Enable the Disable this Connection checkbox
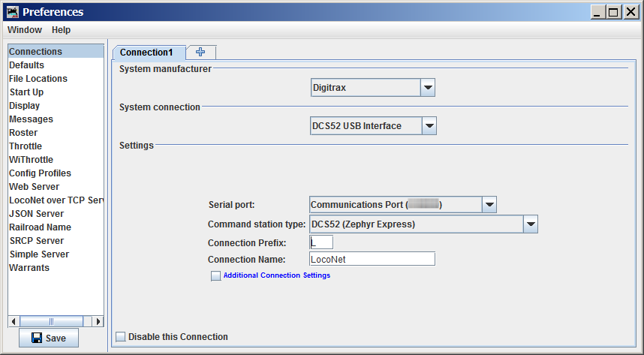The image size is (644, 355). (x=120, y=337)
